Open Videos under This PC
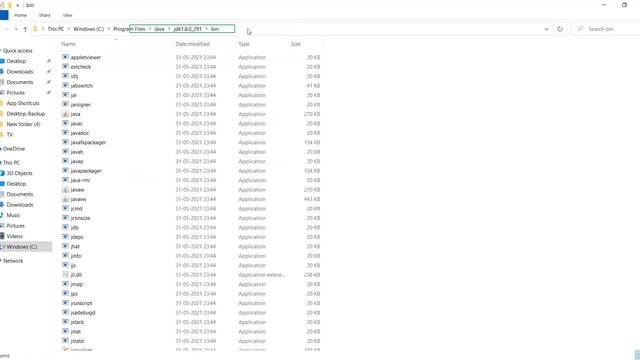640x360 pixels. pos(15,236)
